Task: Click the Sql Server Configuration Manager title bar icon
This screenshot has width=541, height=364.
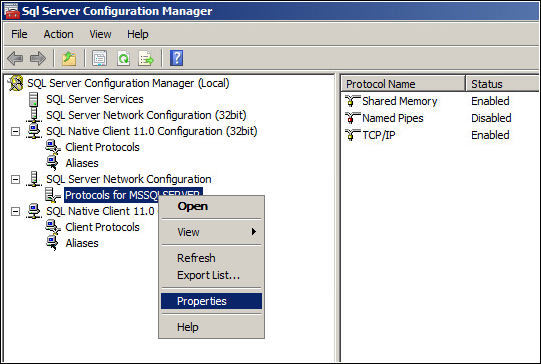Action: click(x=11, y=11)
